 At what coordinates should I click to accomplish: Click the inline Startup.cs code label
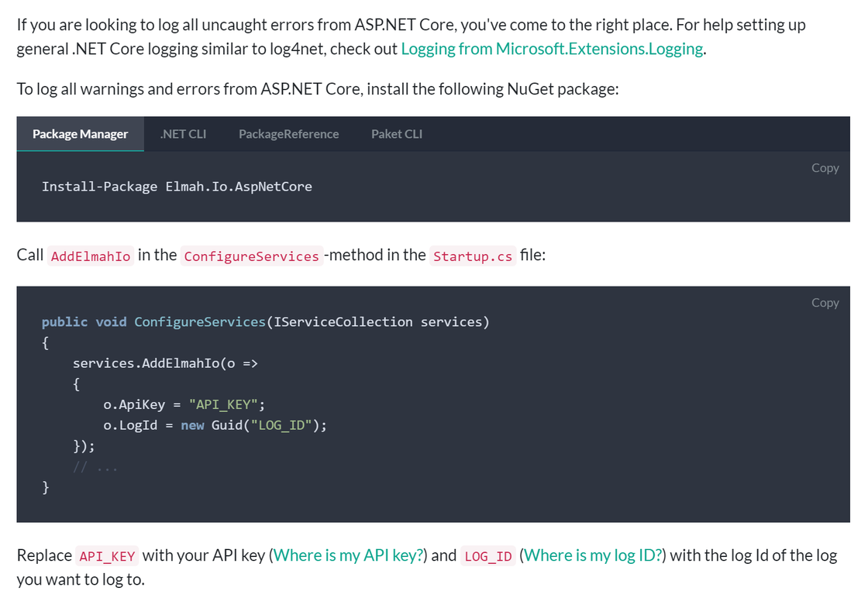click(473, 256)
